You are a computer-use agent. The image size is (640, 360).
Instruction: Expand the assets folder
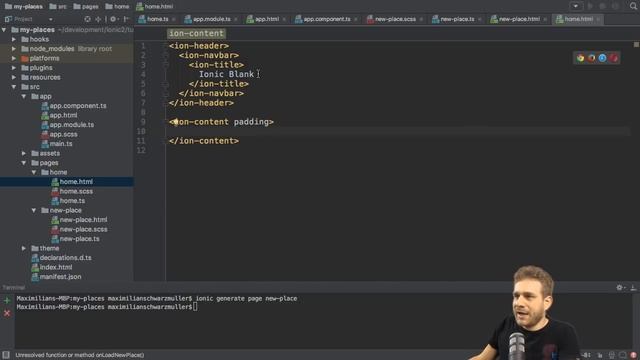pyautogui.click(x=24, y=153)
